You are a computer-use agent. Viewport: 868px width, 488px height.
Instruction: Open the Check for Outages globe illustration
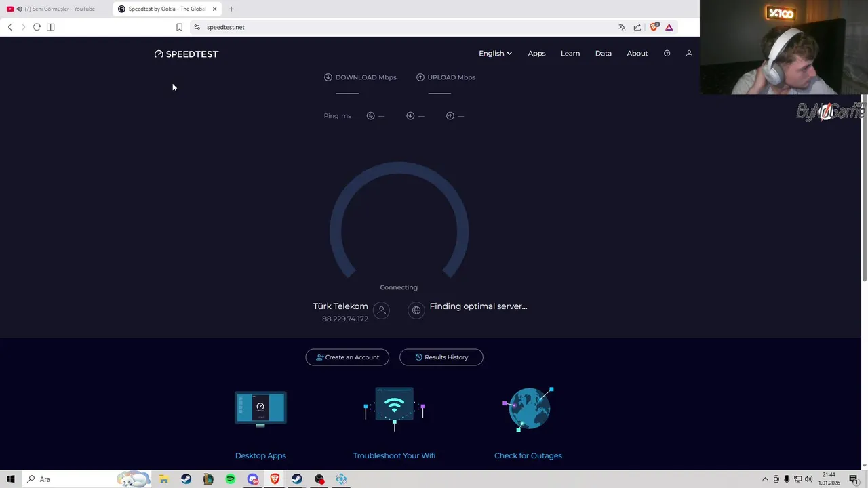pyautogui.click(x=528, y=409)
